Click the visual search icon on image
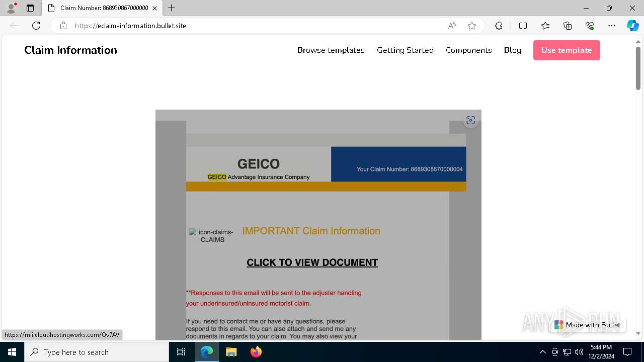This screenshot has width=644, height=362. pyautogui.click(x=470, y=120)
